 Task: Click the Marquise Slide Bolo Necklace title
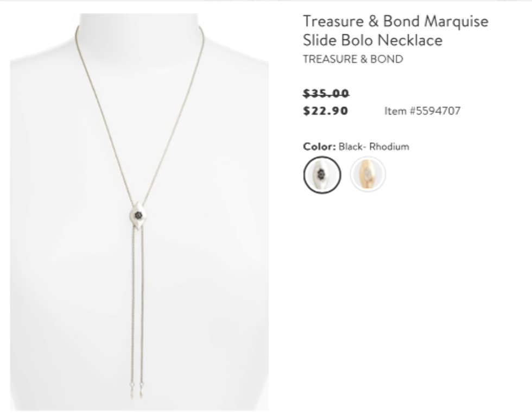[x=396, y=30]
